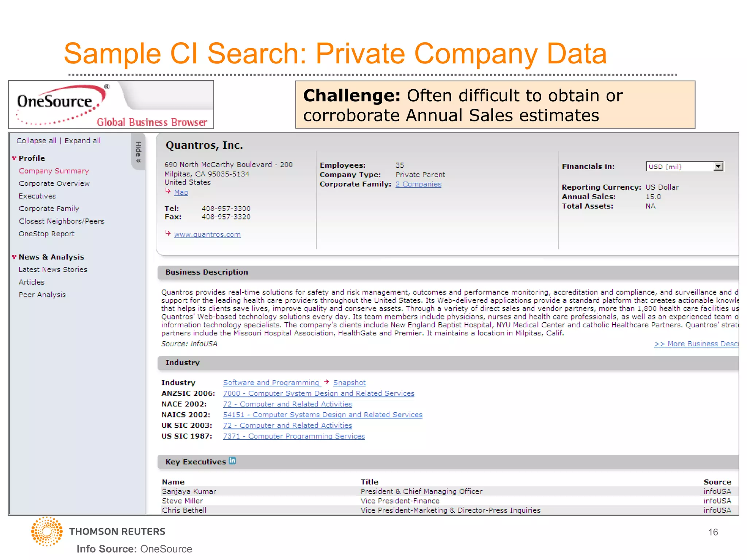The height and width of the screenshot is (560, 747).
Task: Hide the left navigation panel
Action: point(138,152)
